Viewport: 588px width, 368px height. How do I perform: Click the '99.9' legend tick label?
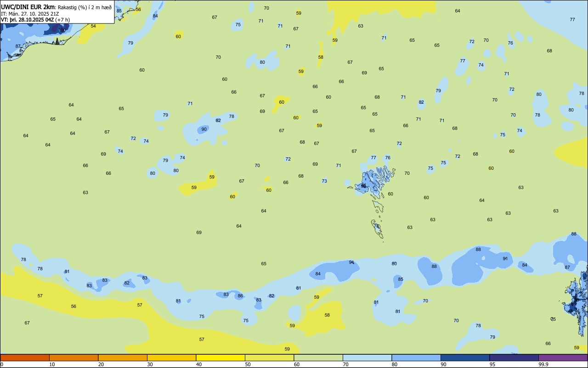point(543,364)
